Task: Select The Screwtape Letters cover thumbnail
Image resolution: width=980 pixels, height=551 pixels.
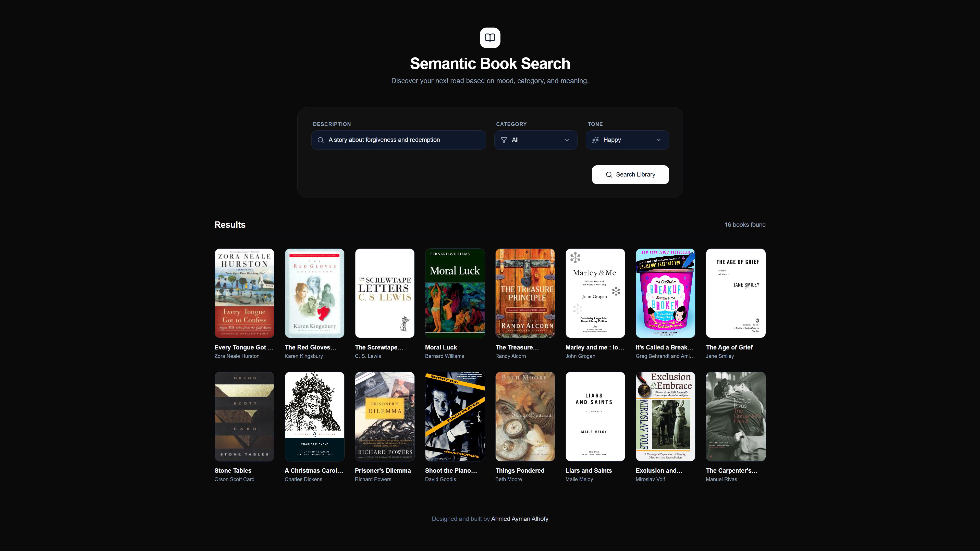Action: [385, 293]
